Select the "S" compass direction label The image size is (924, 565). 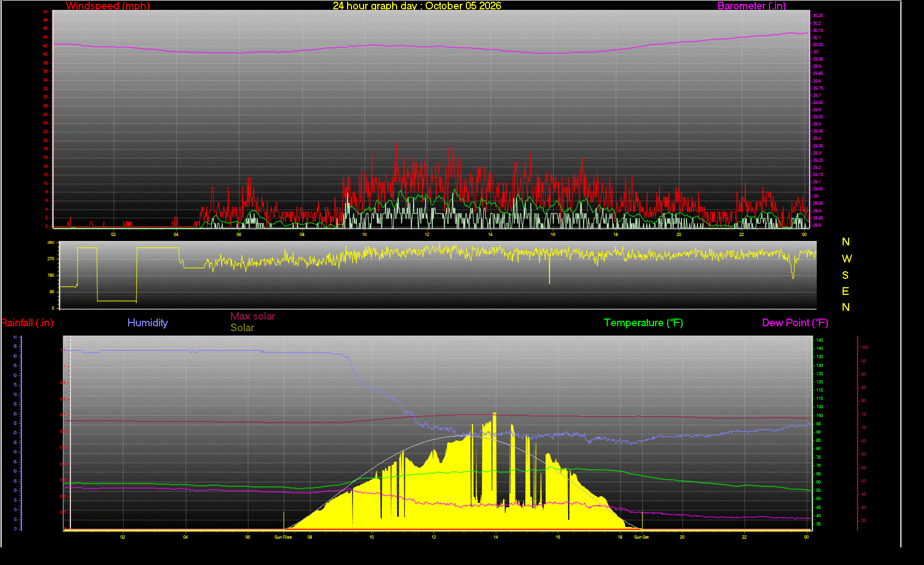(845, 275)
